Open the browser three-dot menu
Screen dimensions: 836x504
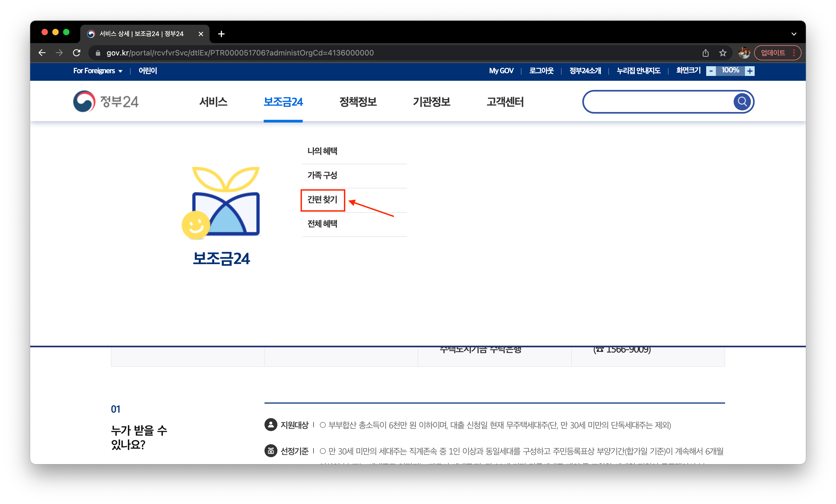794,53
